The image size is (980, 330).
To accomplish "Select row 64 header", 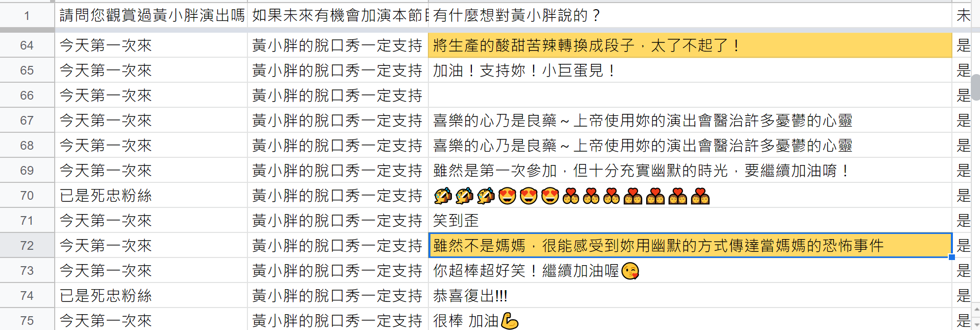I will click(x=27, y=45).
